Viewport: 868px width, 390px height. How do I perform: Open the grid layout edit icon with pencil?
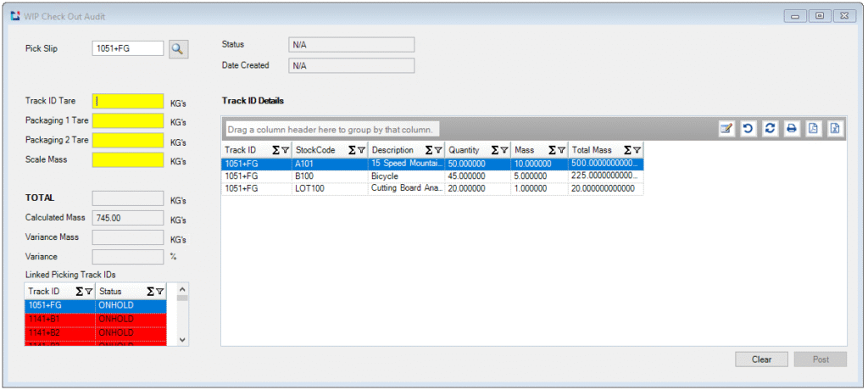[x=726, y=129]
